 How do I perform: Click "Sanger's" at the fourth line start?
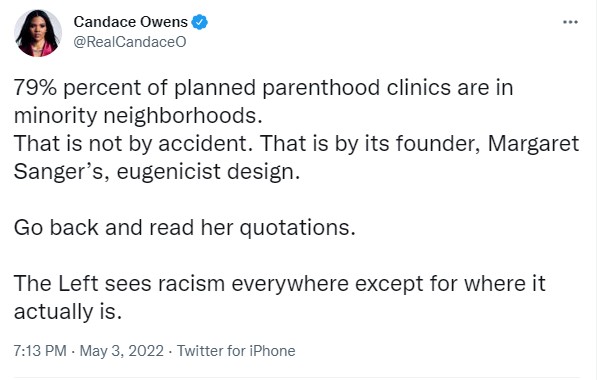point(61,172)
